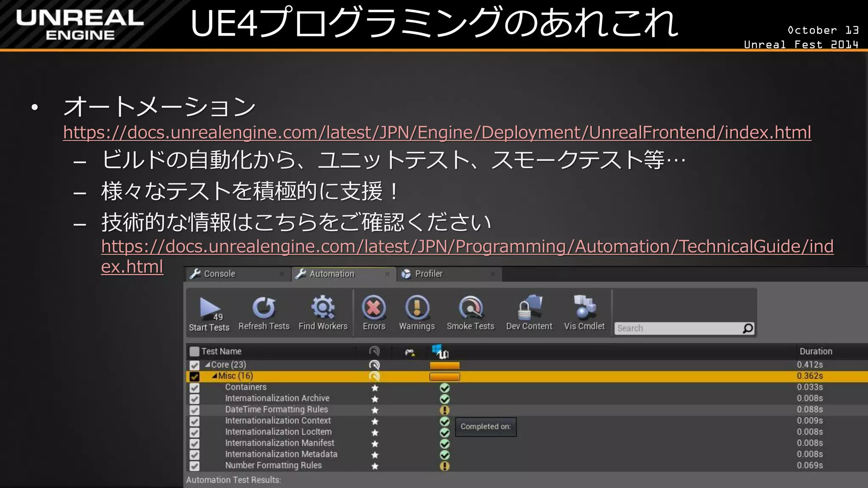Toggle the Smoke Tests filter icon
Viewport: 868px width, 488px height.
pos(470,308)
